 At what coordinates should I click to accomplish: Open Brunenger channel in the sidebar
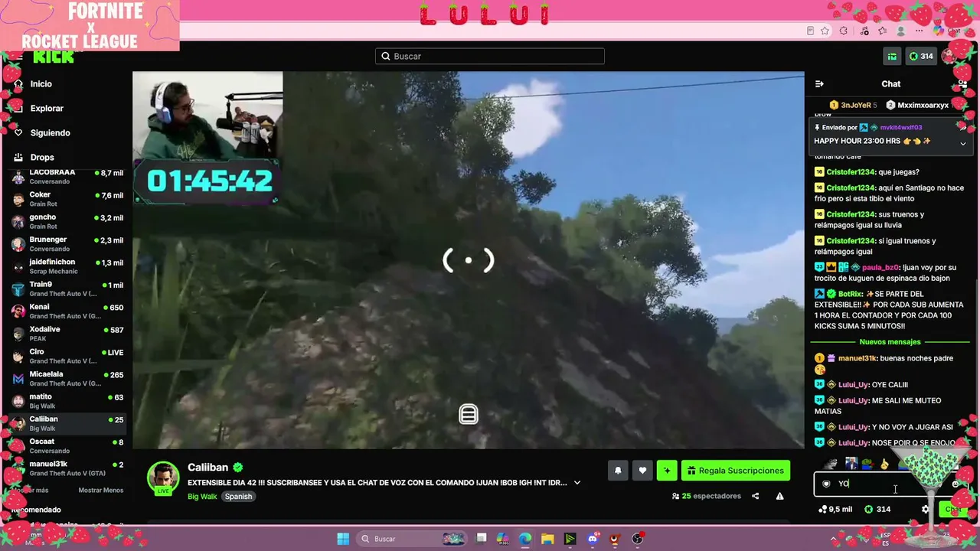tap(68, 243)
